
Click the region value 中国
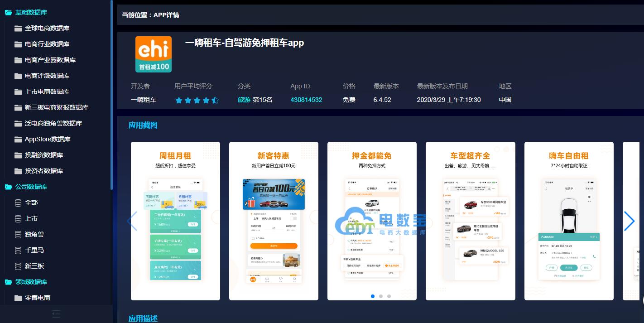click(505, 100)
